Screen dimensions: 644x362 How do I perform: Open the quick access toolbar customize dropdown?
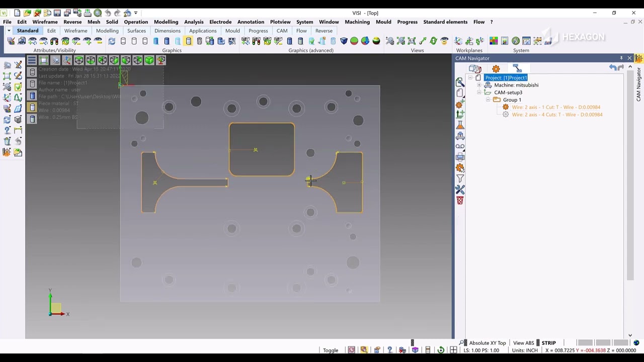pos(136,13)
